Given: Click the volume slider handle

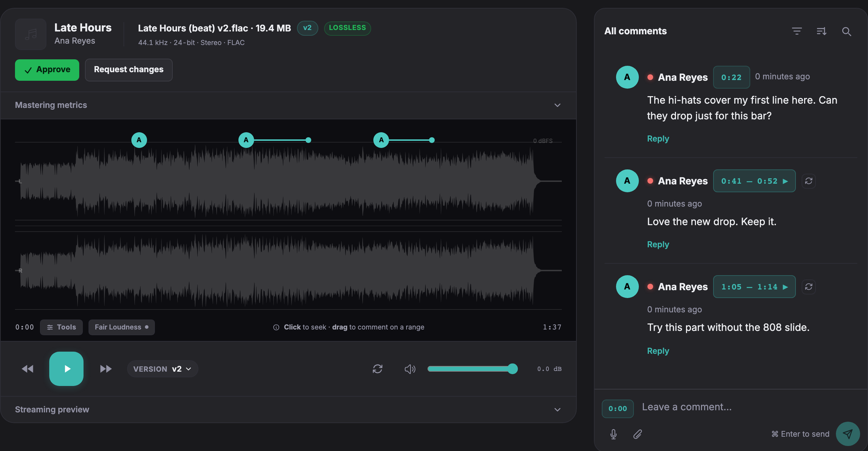Looking at the screenshot, I should click(512, 369).
